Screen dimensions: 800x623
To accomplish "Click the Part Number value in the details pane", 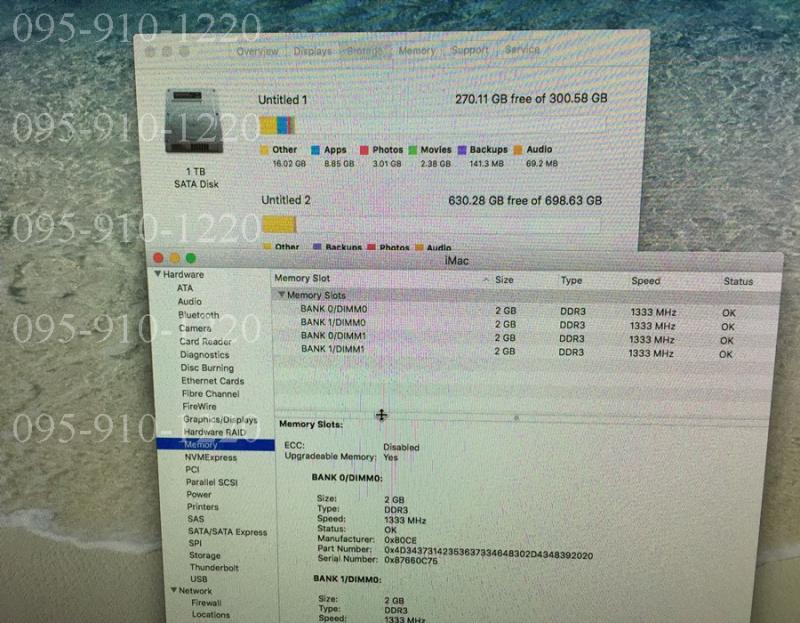I will [x=488, y=554].
